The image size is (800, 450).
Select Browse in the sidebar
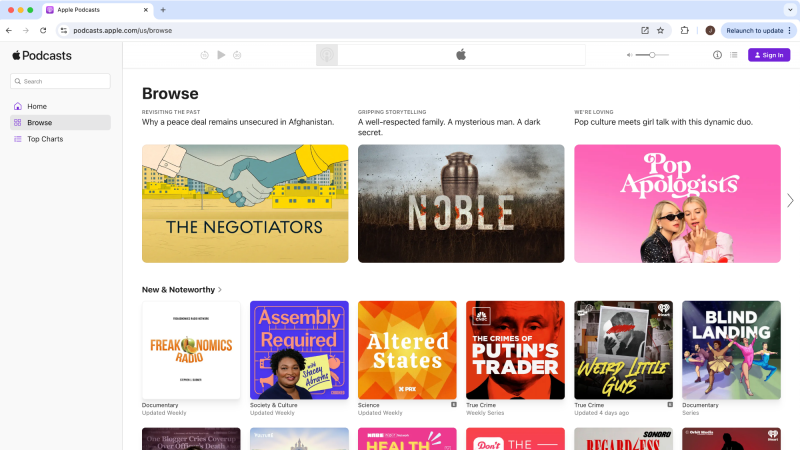[40, 122]
